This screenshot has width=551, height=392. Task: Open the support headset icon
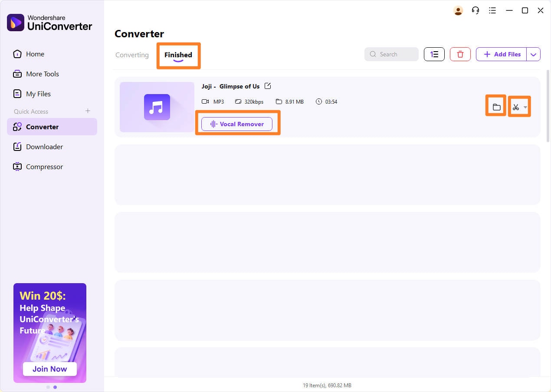point(476,11)
